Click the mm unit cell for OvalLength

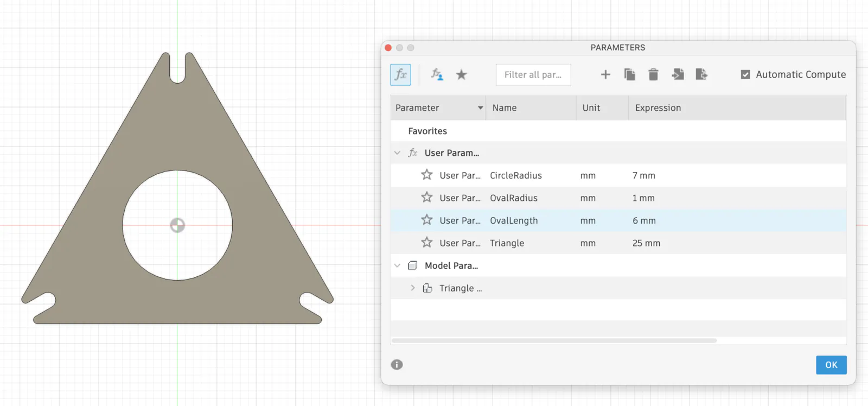[588, 221]
